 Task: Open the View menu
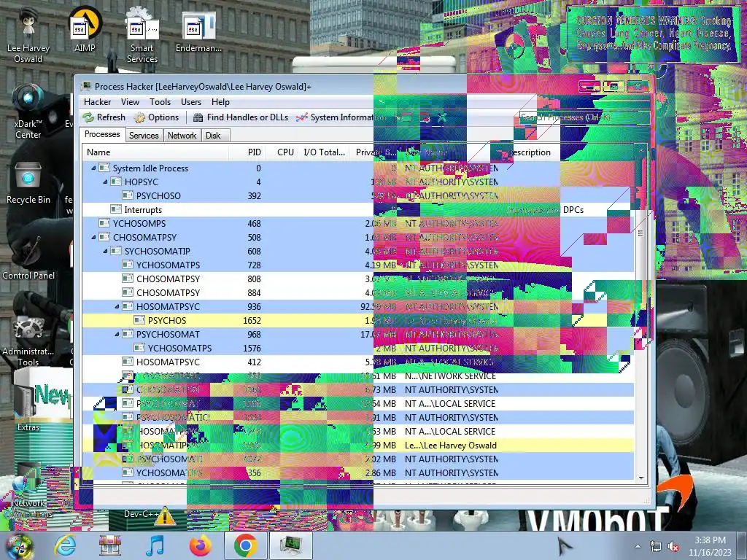point(130,102)
